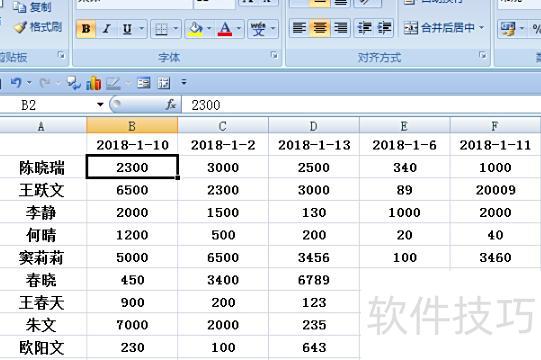Increase the indent level
The height and width of the screenshot is (360, 541).
[384, 28]
